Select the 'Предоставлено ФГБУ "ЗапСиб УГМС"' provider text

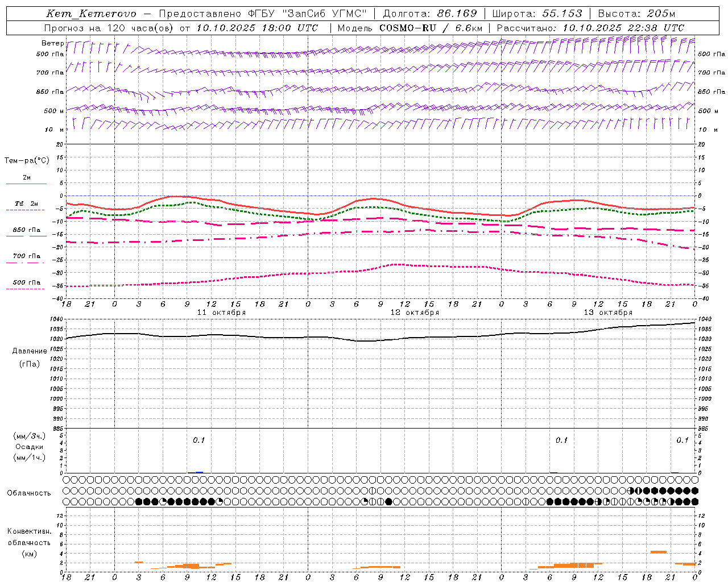coord(263,14)
